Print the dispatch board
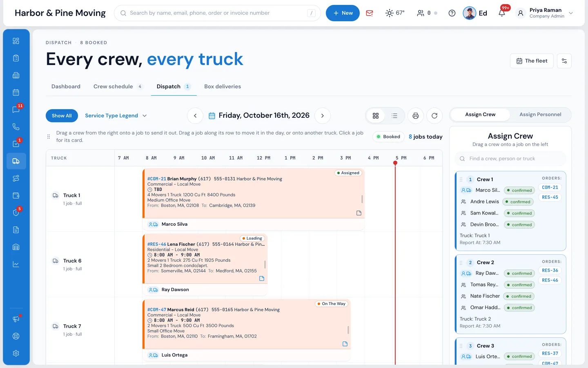The width and height of the screenshot is (588, 368). pyautogui.click(x=416, y=116)
